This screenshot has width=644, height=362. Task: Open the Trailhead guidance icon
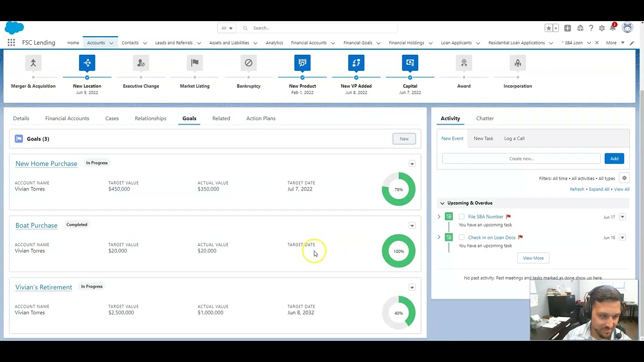point(580,28)
